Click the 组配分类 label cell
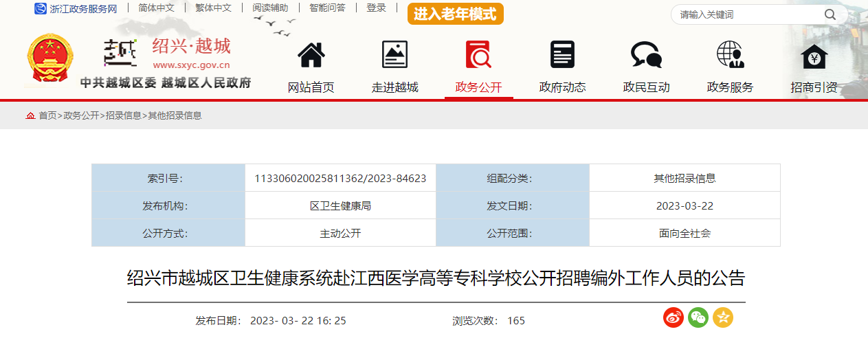 513,178
